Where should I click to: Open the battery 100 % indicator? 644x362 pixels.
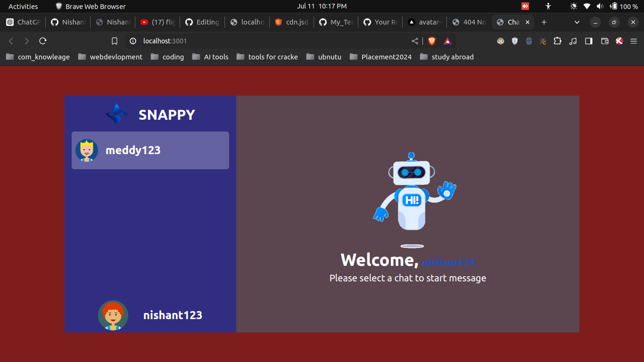(624, 6)
